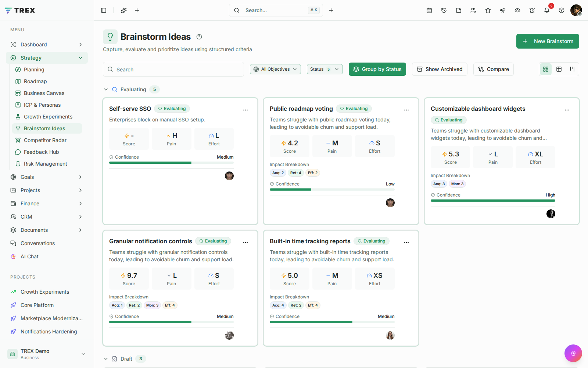
Task: Collapse the Strategy menu
Action: coord(47,58)
